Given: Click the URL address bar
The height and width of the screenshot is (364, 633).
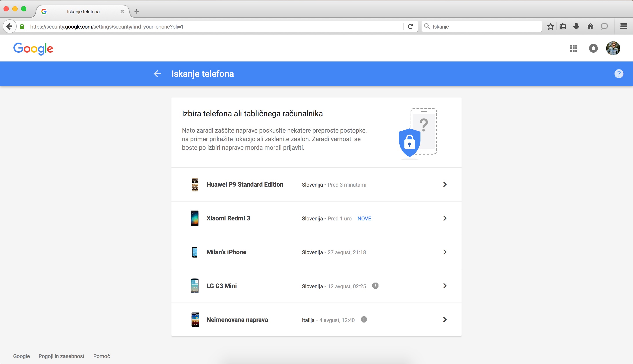Looking at the screenshot, I should 215,27.
